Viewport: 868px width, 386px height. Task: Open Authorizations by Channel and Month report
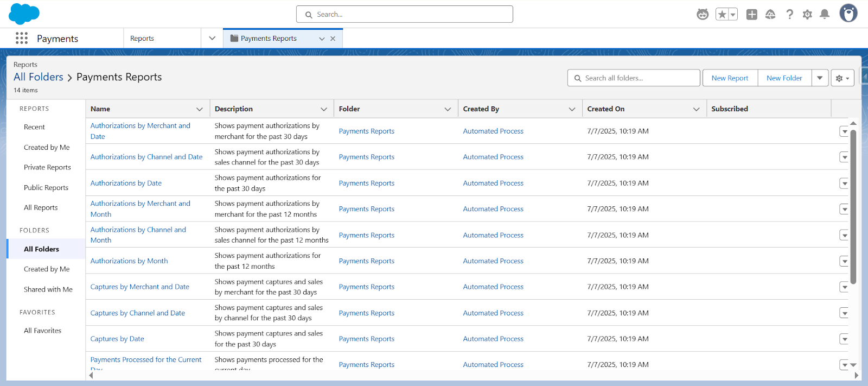[138, 235]
